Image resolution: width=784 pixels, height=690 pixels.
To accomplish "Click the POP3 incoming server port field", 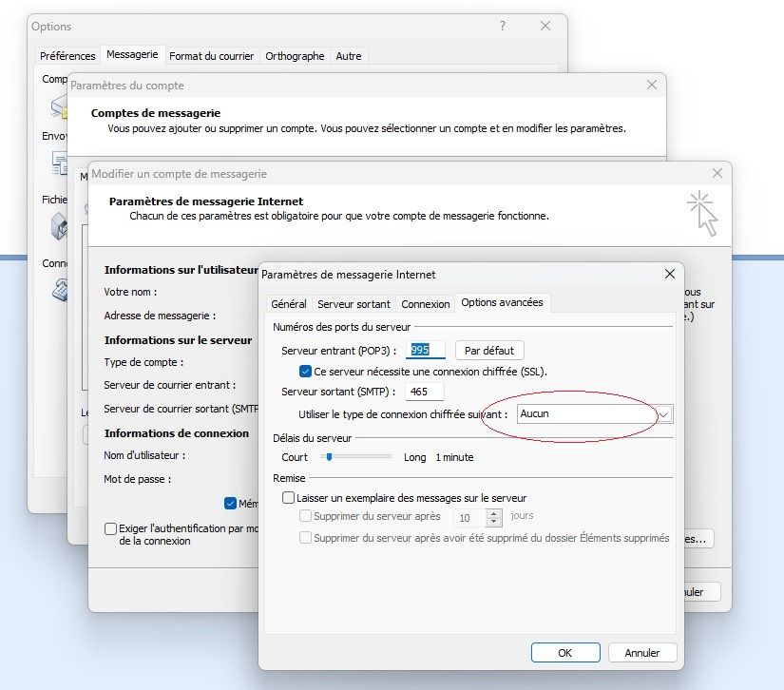I will (426, 350).
